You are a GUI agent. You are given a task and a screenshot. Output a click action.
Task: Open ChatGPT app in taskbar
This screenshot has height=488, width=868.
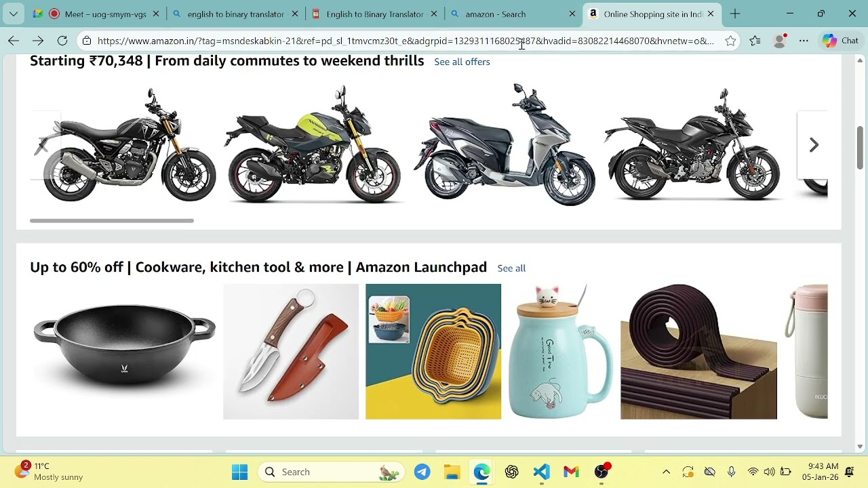click(511, 472)
